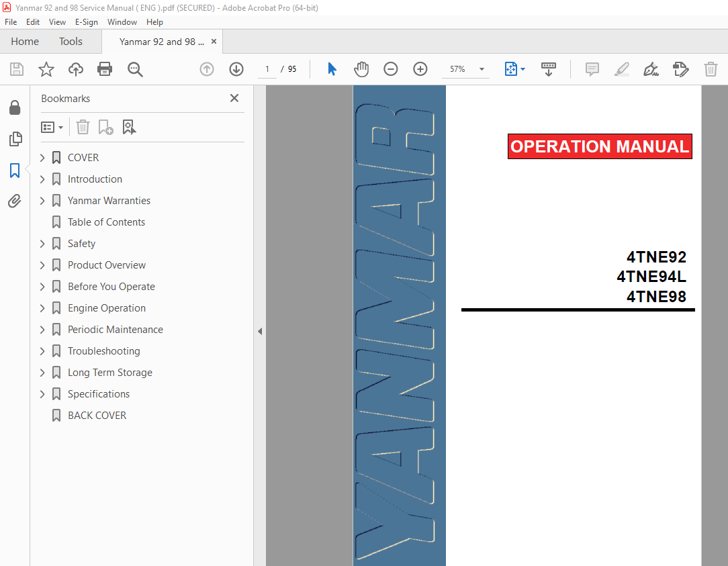The image size is (728, 566).
Task: Go to next page arrow
Action: [236, 69]
